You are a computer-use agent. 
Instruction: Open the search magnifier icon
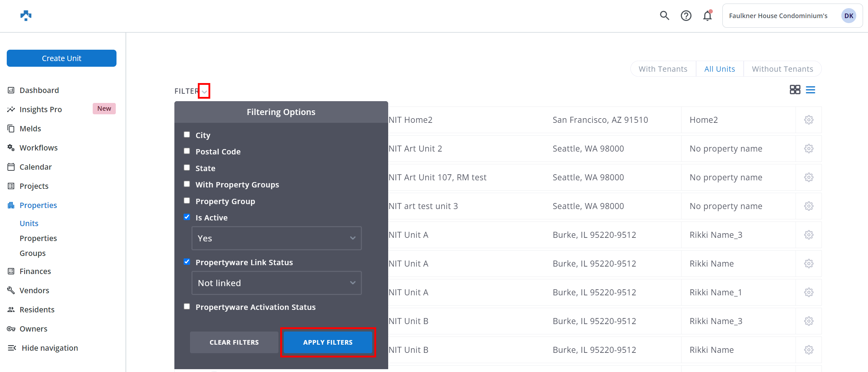click(664, 16)
